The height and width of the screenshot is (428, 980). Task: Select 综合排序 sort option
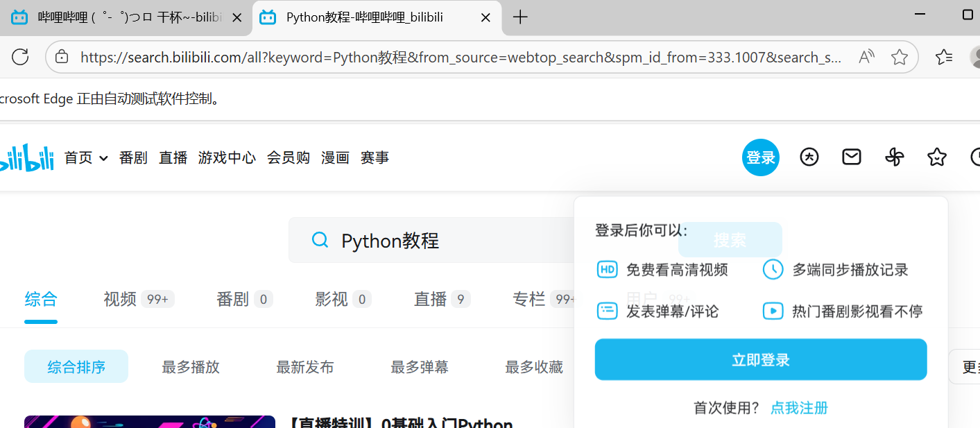76,366
